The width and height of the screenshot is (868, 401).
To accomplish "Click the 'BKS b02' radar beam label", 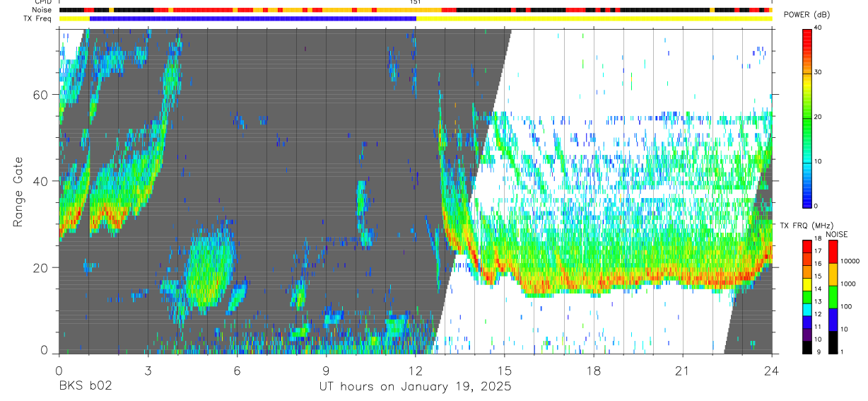I will point(85,386).
